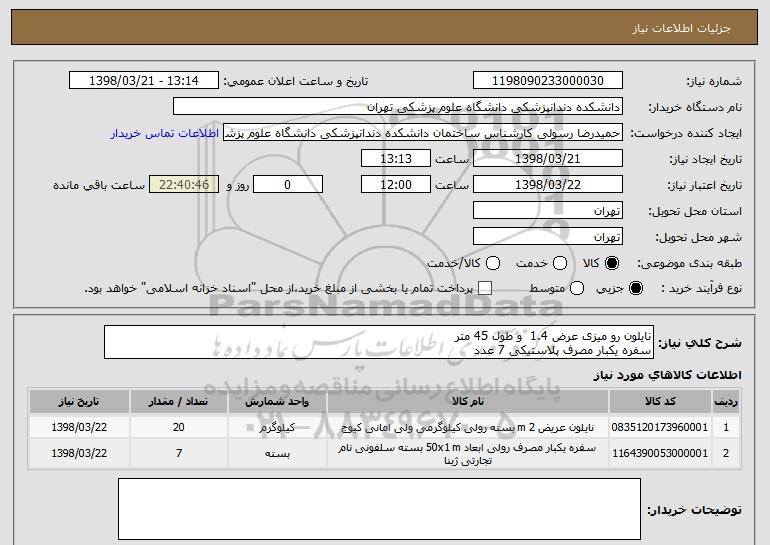The image size is (770, 545).
Task: Click item code 0835120173960001
Action: tap(660, 427)
